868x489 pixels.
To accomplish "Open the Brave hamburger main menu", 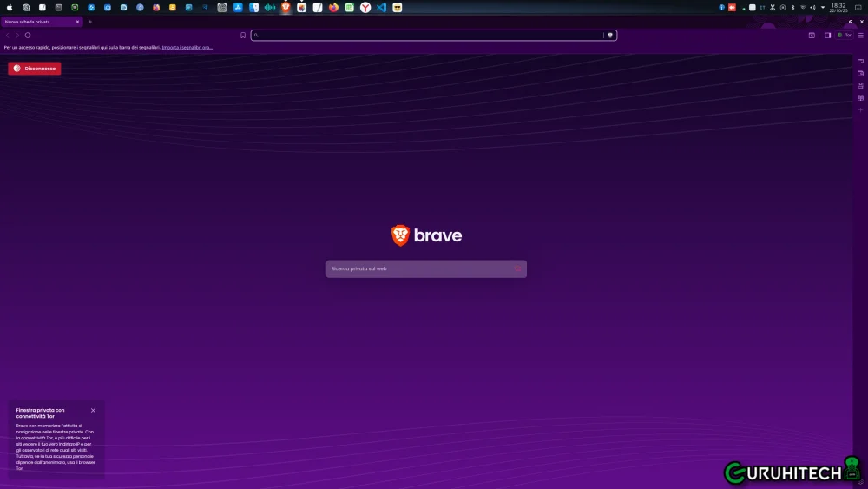I will tap(860, 36).
